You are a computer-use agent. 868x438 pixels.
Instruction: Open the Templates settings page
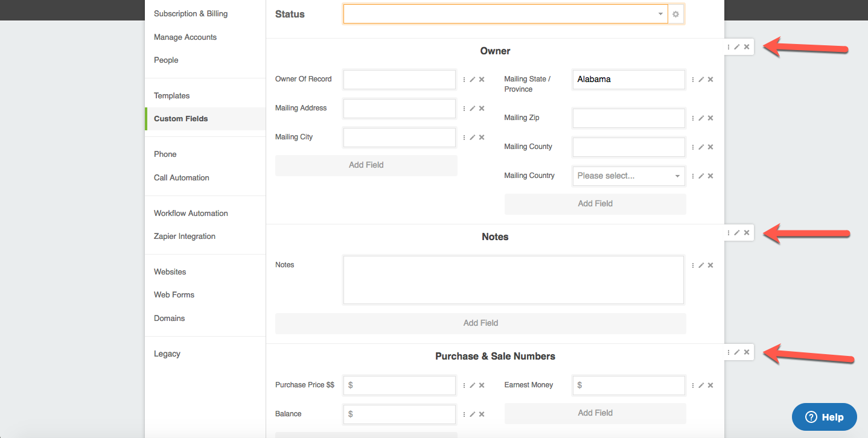pyautogui.click(x=172, y=96)
